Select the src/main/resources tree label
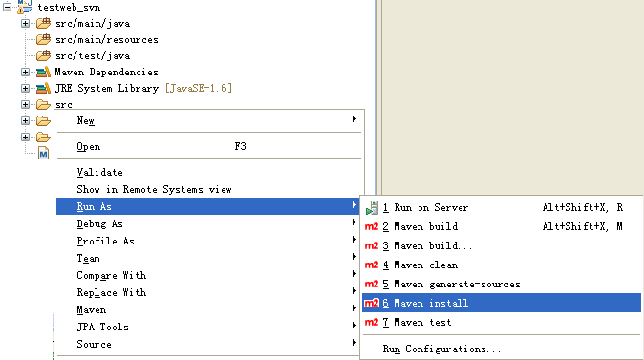644x360 pixels. point(107,40)
